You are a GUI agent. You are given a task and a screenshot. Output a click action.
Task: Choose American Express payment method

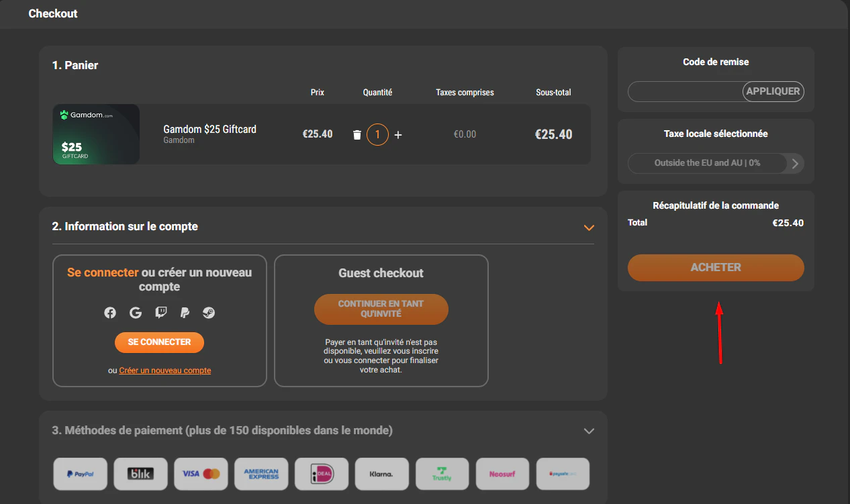[261, 474]
